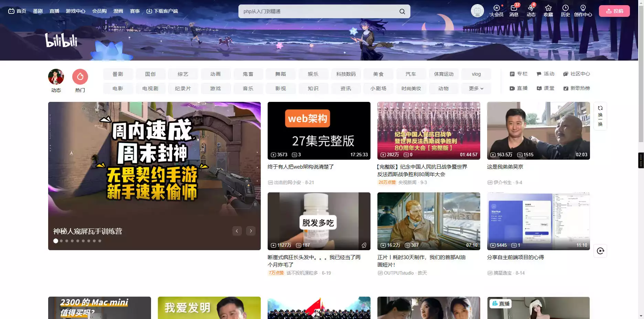Select the vlog category button
Image resolution: width=644 pixels, height=319 pixels.
pyautogui.click(x=476, y=74)
